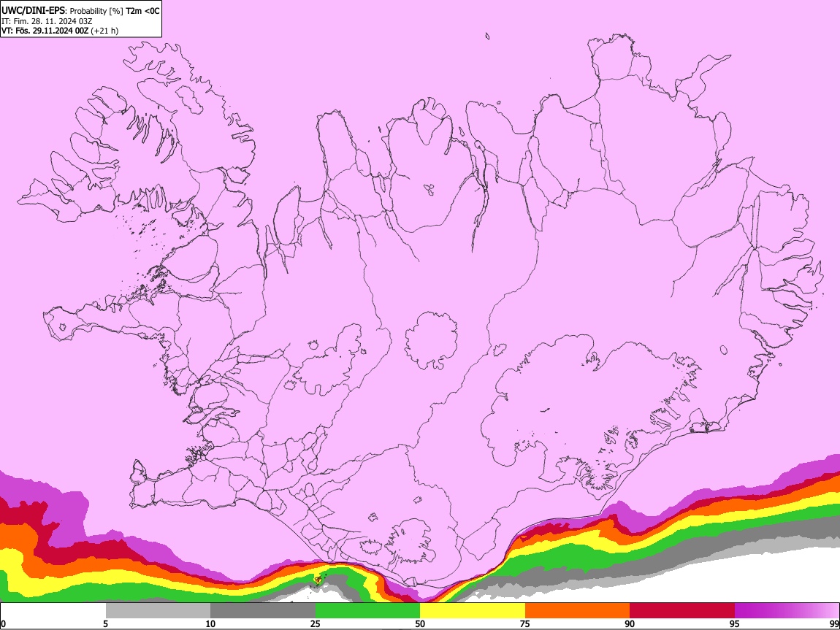The height and width of the screenshot is (630, 840).
Task: Click the 'T2m <0C' parameter label
Action: pos(142,10)
